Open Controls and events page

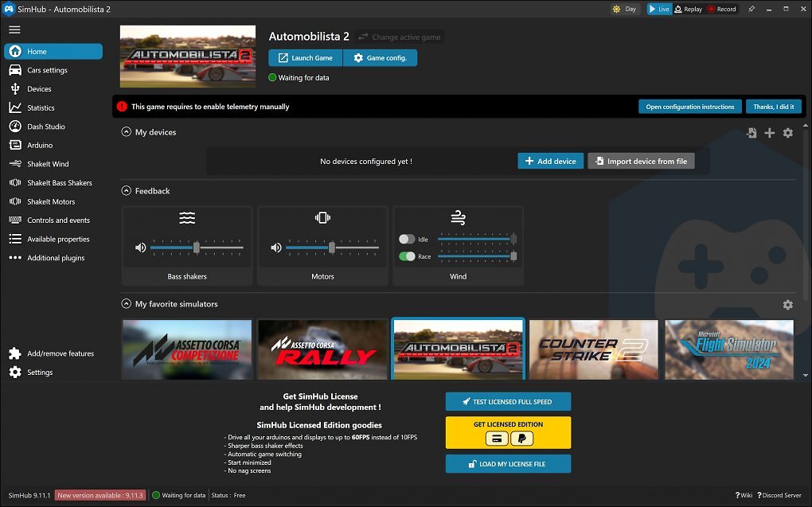(x=53, y=220)
